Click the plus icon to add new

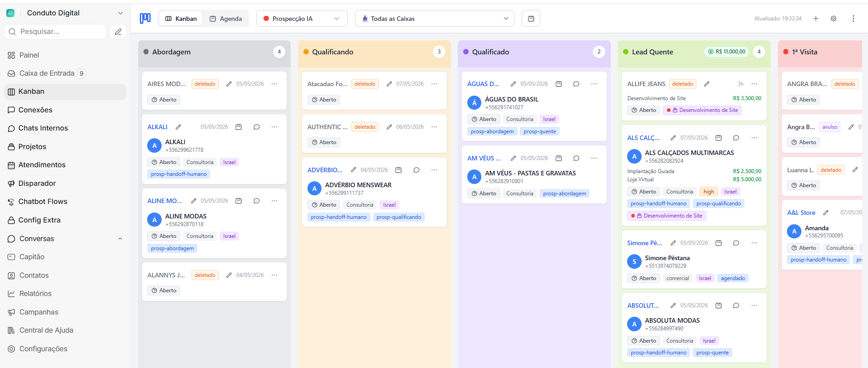[x=815, y=19]
